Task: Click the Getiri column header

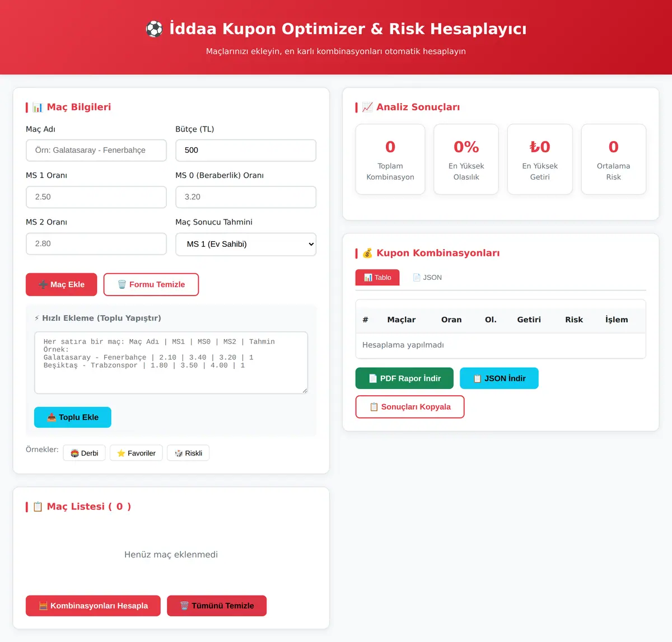Action: (529, 320)
